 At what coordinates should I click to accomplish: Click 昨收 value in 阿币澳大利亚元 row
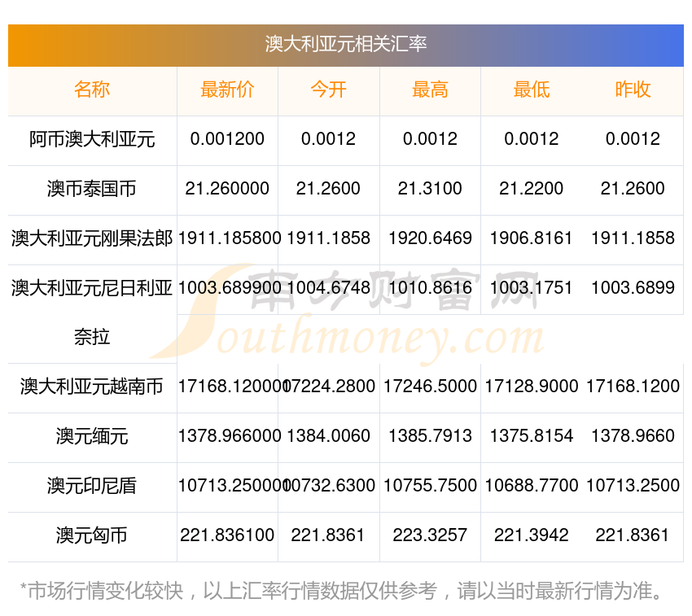633,139
